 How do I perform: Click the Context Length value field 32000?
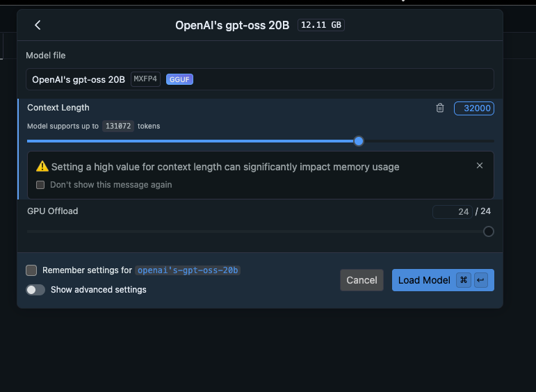[x=474, y=108]
